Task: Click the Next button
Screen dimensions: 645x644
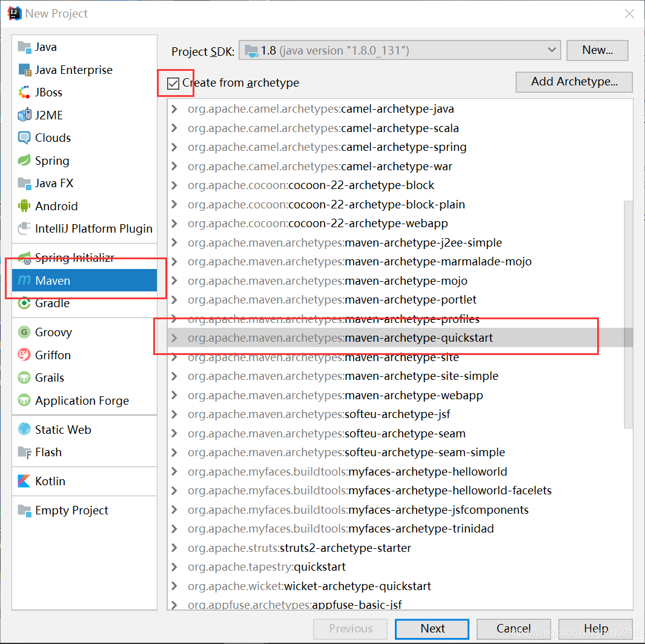Action: pyautogui.click(x=432, y=629)
